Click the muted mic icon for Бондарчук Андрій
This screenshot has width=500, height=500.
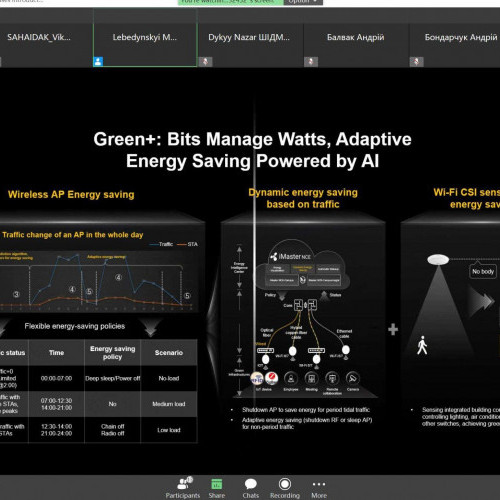416,62
